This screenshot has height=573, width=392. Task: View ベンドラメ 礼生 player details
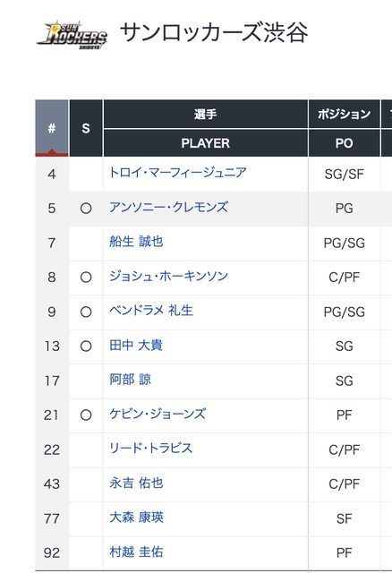[x=151, y=311]
